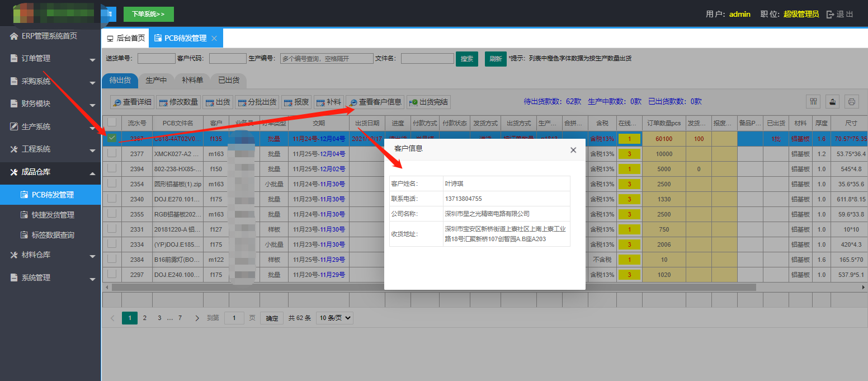Collapse the 成品仓库 sidebar menu

click(x=50, y=172)
